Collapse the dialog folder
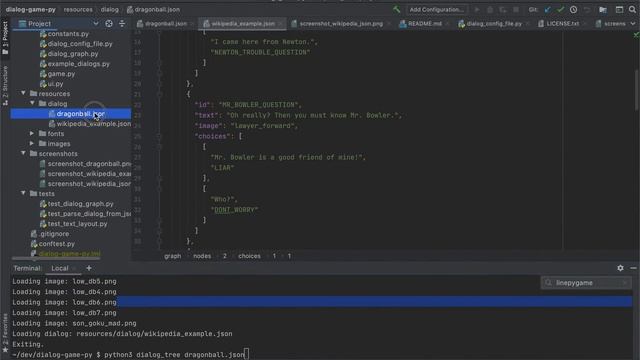The width and height of the screenshot is (640, 360). [32, 104]
